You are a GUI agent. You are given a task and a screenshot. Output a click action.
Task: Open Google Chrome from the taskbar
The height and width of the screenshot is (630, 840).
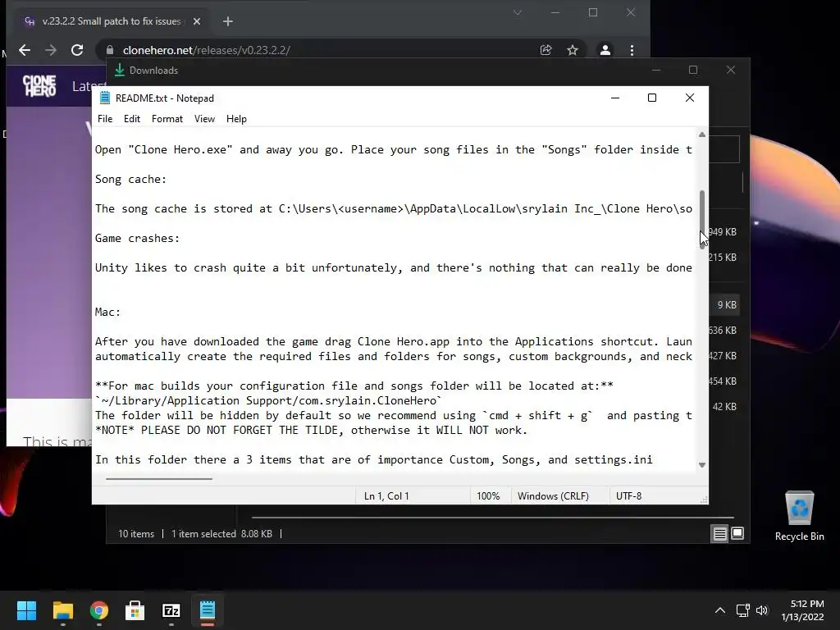(x=99, y=610)
